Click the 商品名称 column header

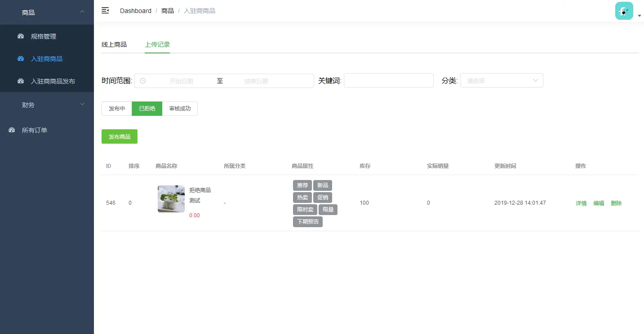click(x=166, y=166)
